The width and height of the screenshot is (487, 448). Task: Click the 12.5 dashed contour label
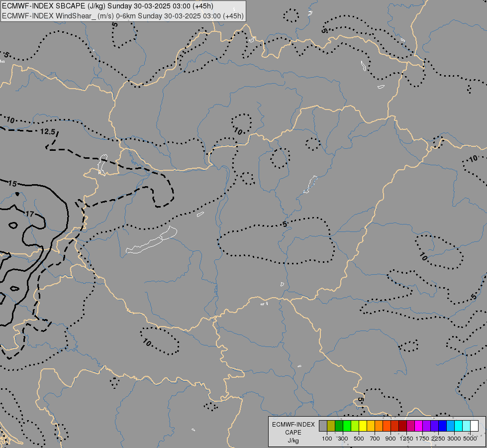pyautogui.click(x=48, y=132)
